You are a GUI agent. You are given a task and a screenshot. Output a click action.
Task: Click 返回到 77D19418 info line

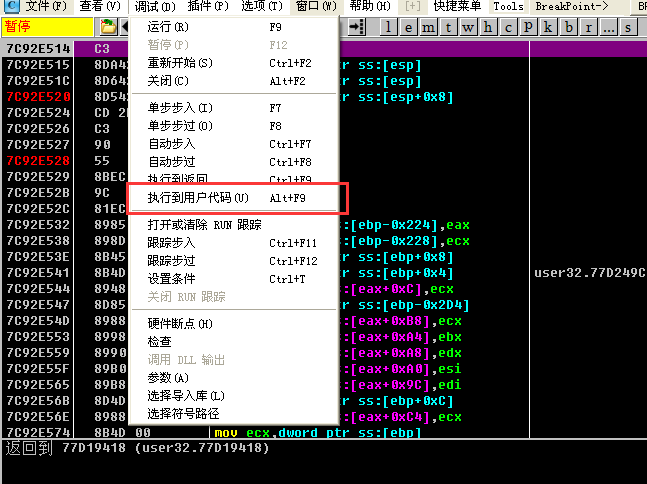[x=137, y=448]
